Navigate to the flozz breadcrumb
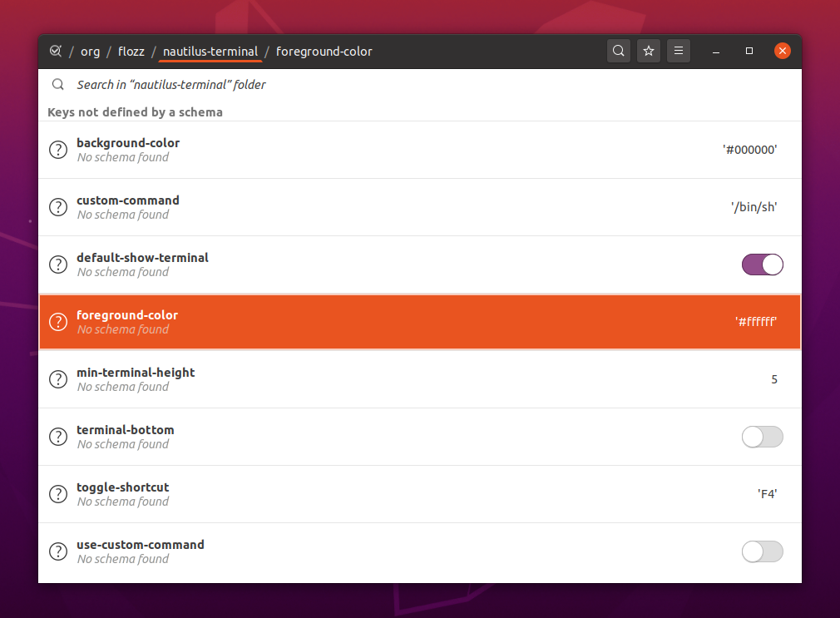 (x=131, y=51)
